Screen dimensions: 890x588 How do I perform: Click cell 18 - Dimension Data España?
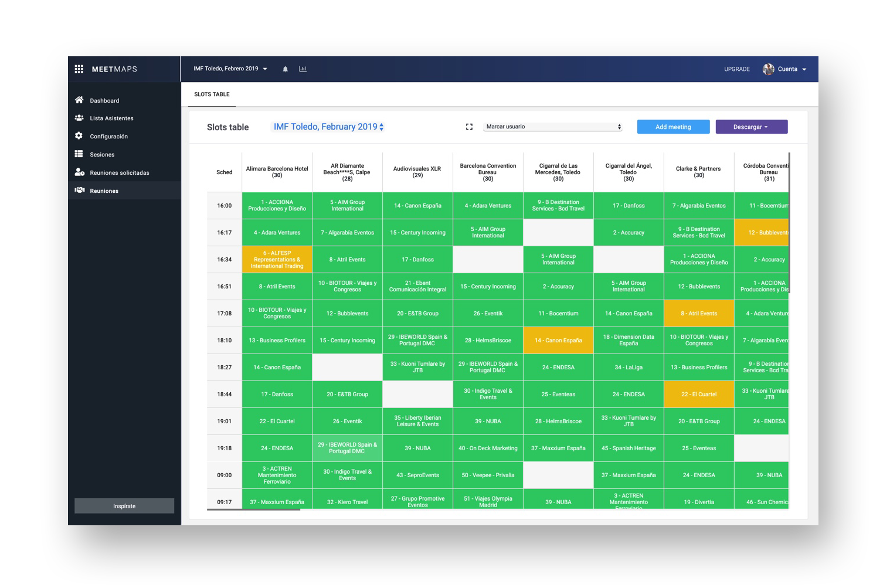click(629, 341)
